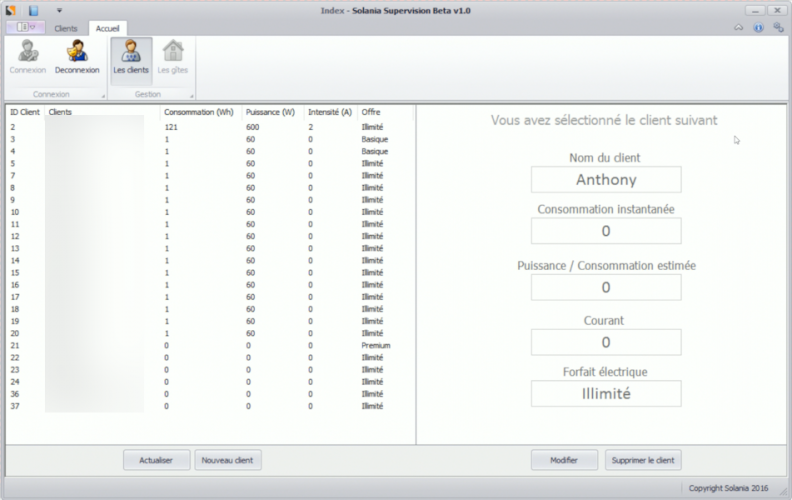Click the Nom du client field
The image size is (792, 500).
pos(606,180)
